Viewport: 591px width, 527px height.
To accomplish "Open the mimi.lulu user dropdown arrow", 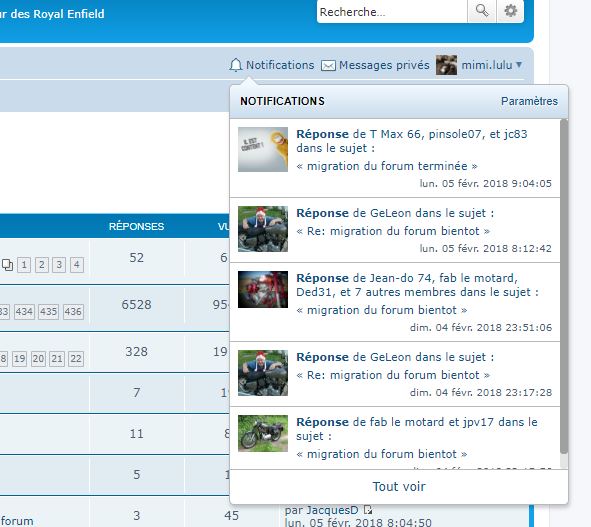I will coord(519,64).
